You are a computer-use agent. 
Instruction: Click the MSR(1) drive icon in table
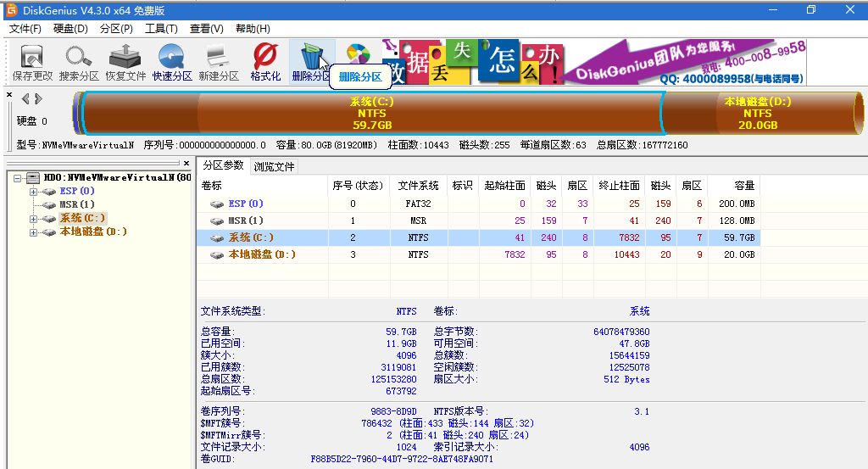pos(216,221)
